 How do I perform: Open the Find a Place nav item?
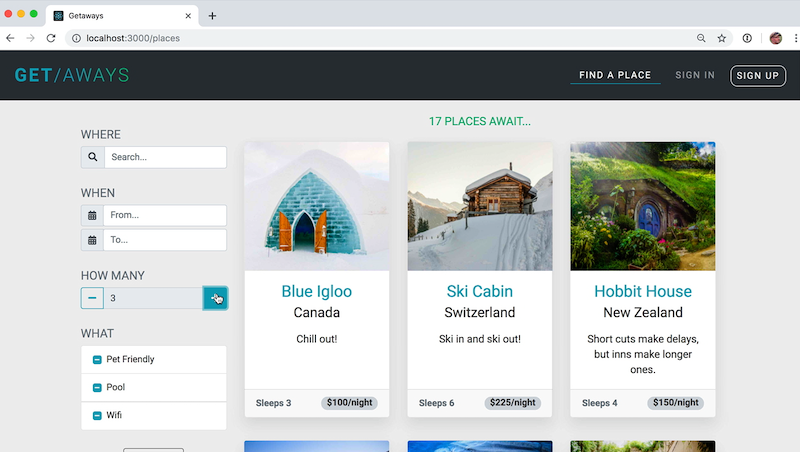click(615, 75)
